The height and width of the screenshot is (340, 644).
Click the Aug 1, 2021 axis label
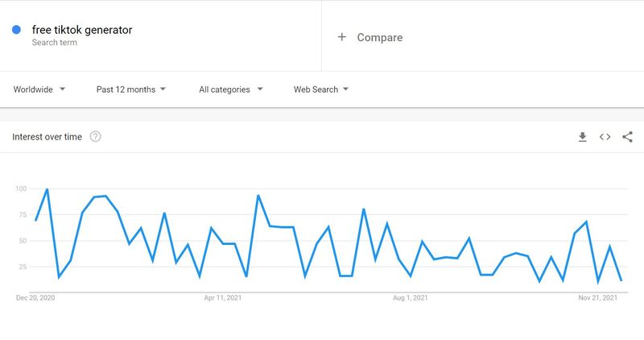411,297
